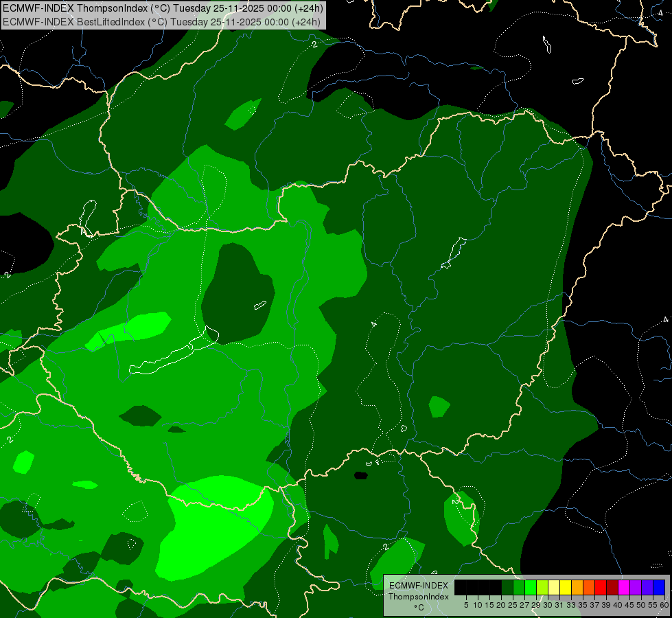Click the ECMWF-INDEX BestLiftedIndex title line
The width and height of the screenshot is (672, 618).
tap(161, 21)
